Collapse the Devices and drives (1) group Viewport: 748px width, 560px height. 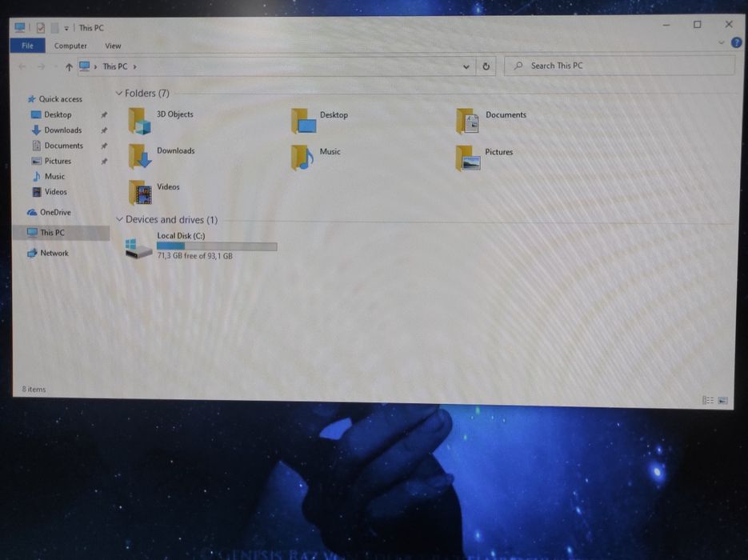(119, 219)
